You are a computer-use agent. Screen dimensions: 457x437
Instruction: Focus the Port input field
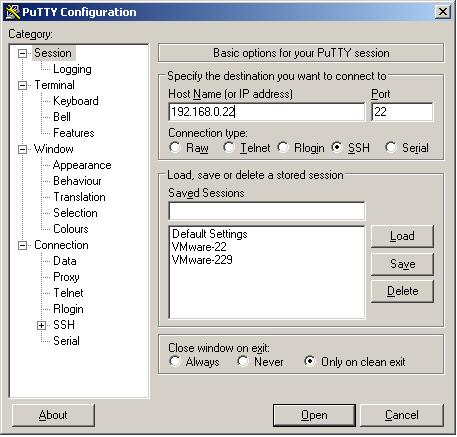(x=402, y=112)
